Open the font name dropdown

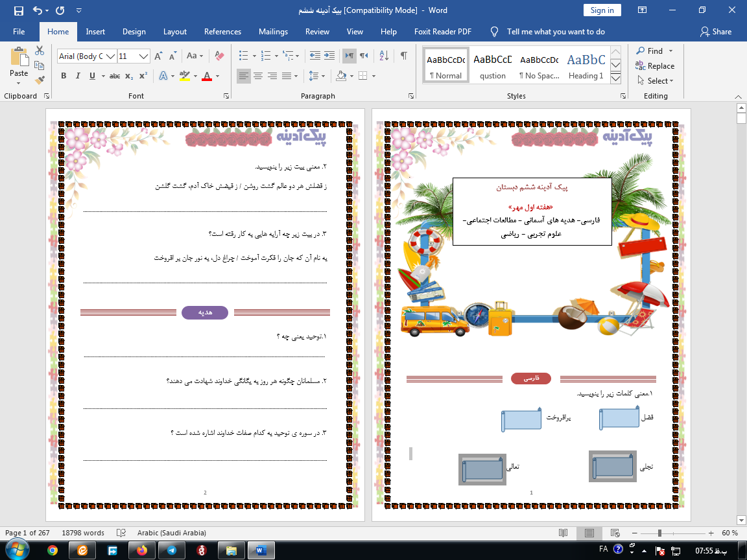tap(110, 56)
